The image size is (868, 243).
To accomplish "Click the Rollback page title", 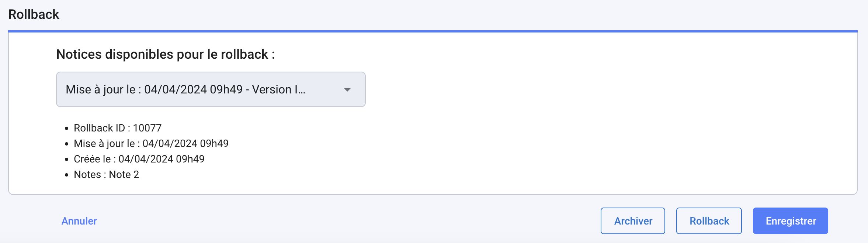I will [x=34, y=14].
